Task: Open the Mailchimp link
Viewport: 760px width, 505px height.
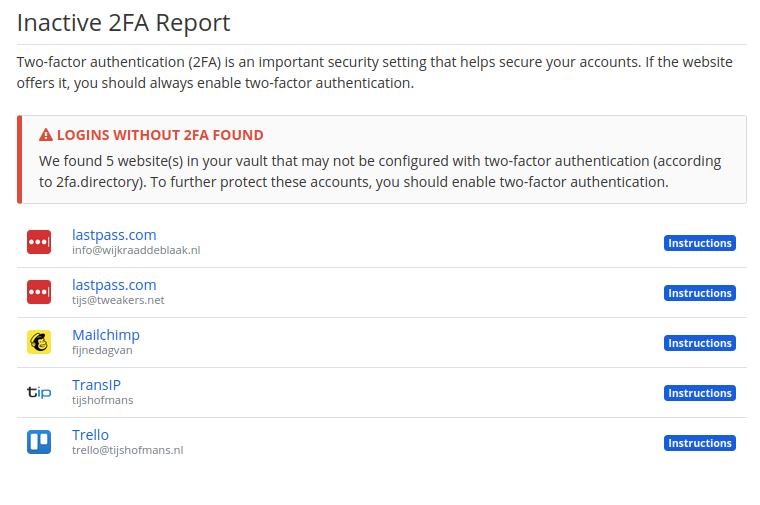Action: (x=106, y=335)
